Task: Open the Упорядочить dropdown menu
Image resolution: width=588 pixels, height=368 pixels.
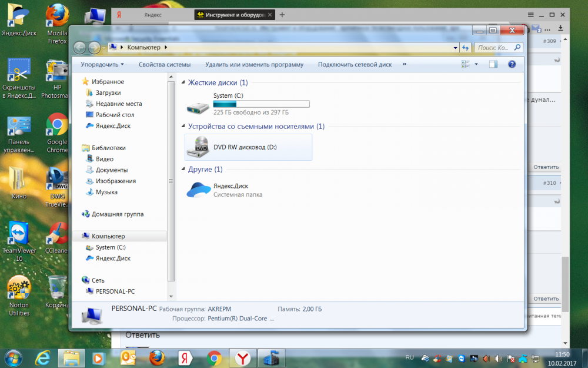Action: pyautogui.click(x=102, y=64)
